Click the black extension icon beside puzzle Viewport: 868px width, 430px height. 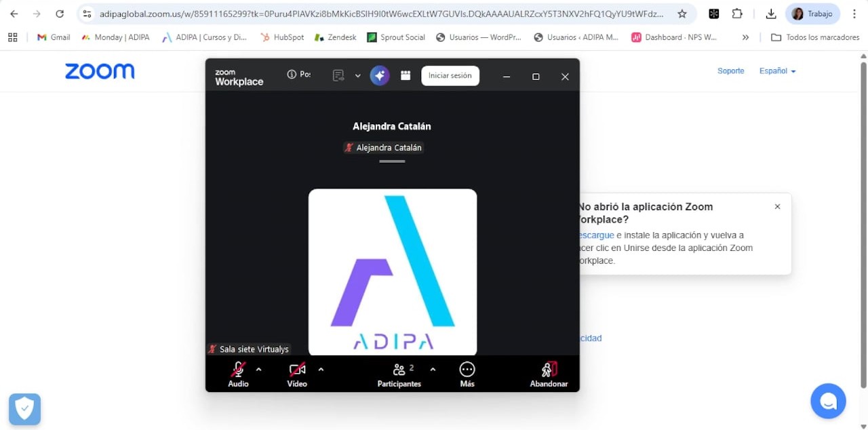pyautogui.click(x=713, y=14)
